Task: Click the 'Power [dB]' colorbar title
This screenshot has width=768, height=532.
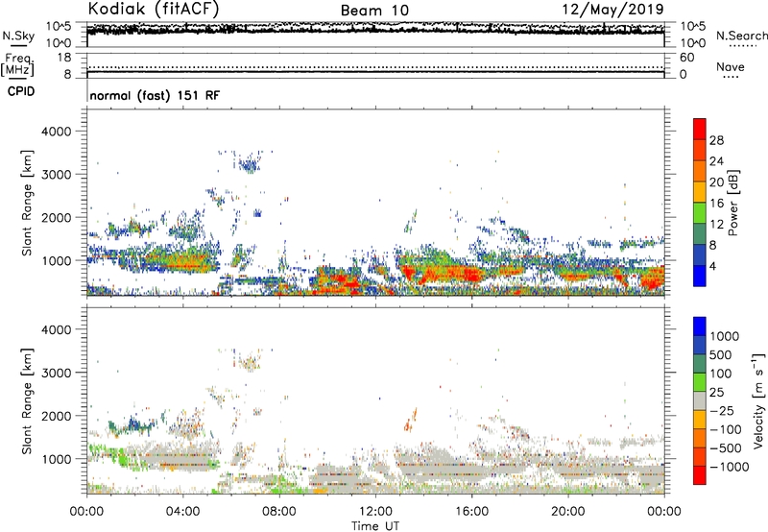Action: pyautogui.click(x=732, y=203)
